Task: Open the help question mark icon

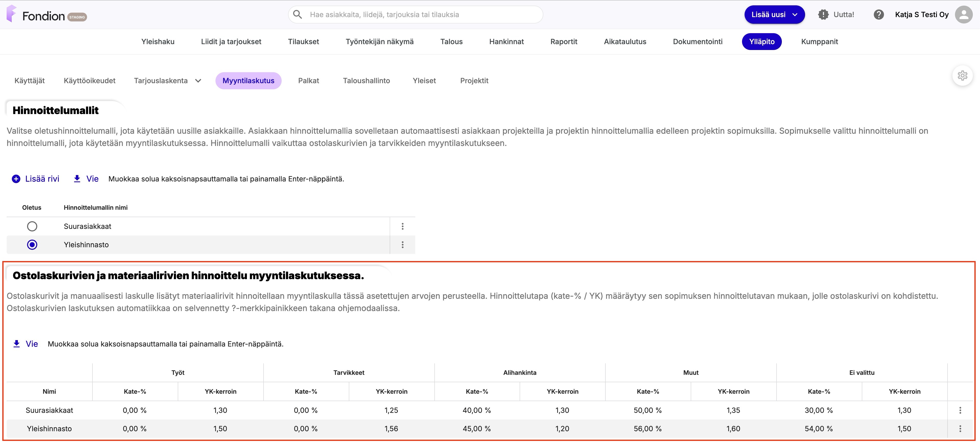Action: pyautogui.click(x=878, y=15)
